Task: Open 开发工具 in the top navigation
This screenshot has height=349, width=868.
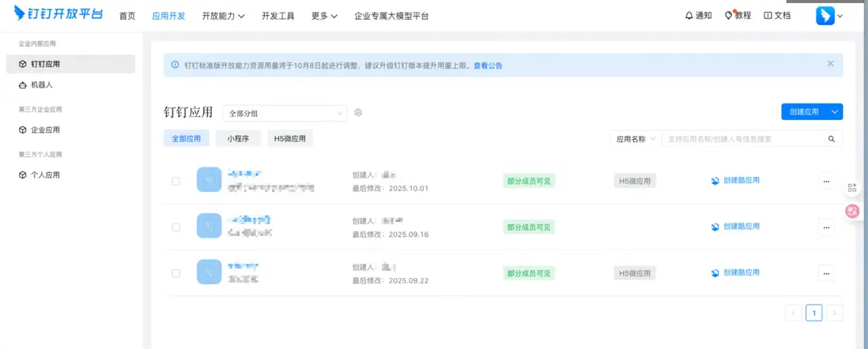Action: (x=278, y=16)
